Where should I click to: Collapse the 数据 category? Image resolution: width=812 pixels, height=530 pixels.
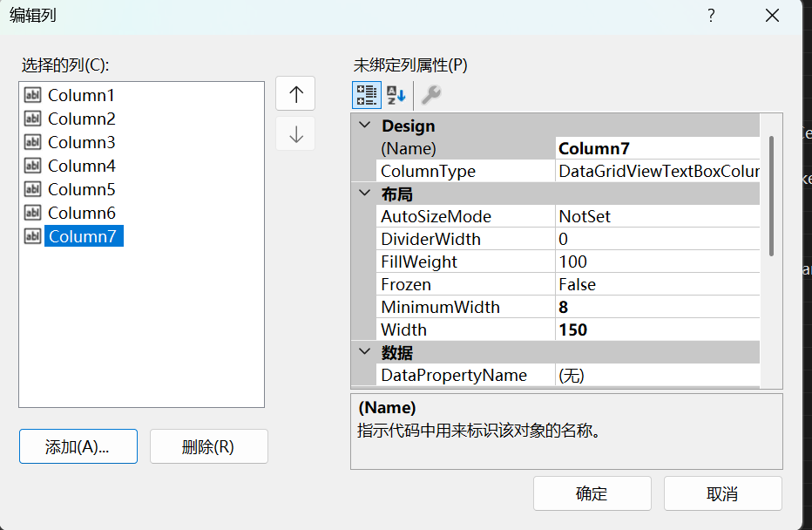pyautogui.click(x=364, y=353)
